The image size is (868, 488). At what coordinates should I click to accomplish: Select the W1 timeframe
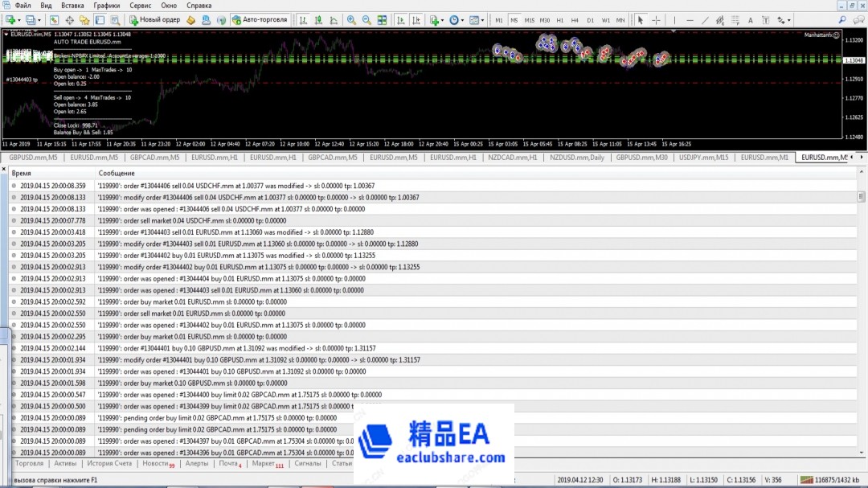606,20
